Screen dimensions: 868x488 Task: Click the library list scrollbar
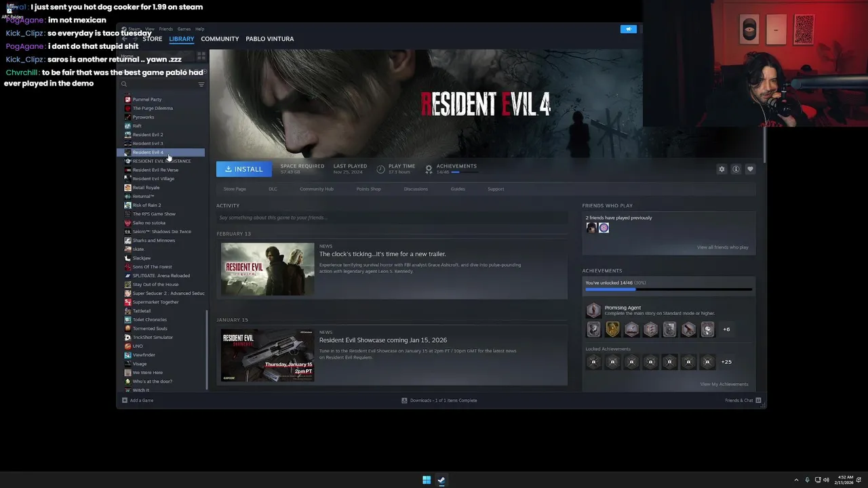[206, 349]
